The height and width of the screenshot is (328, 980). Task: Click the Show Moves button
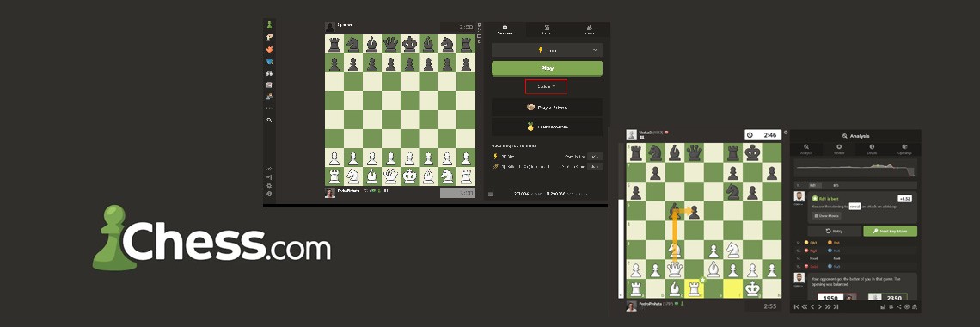click(826, 216)
